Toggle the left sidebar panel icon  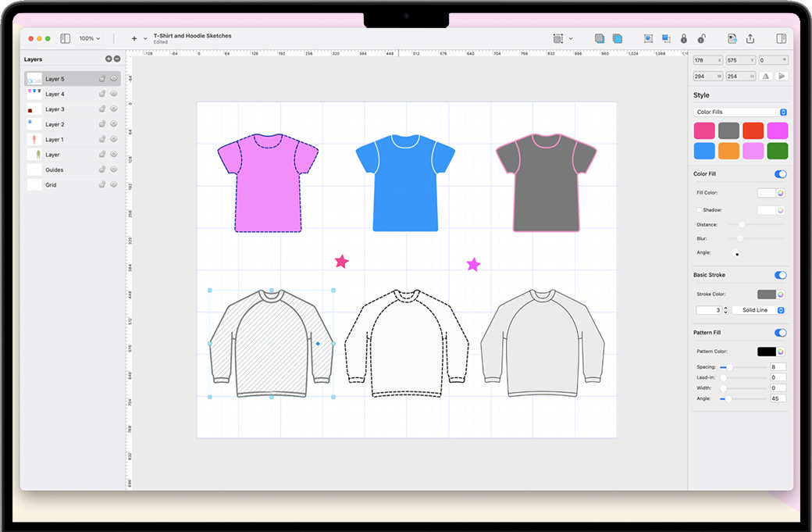[x=65, y=38]
